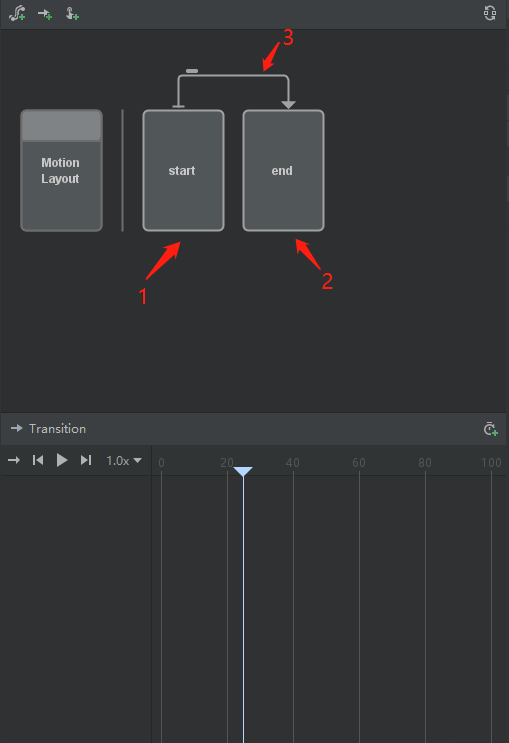Click timeline position 0
This screenshot has width=509, height=743.
pyautogui.click(x=162, y=462)
